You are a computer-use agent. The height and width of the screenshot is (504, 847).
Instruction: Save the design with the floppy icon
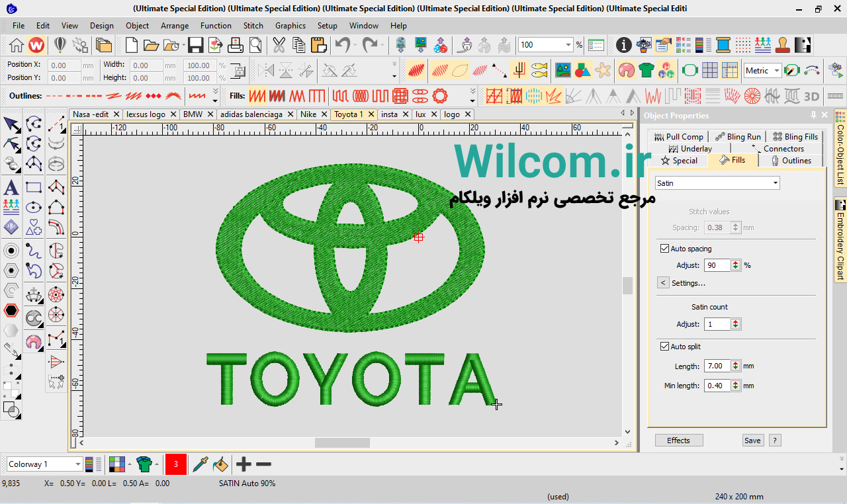(195, 45)
